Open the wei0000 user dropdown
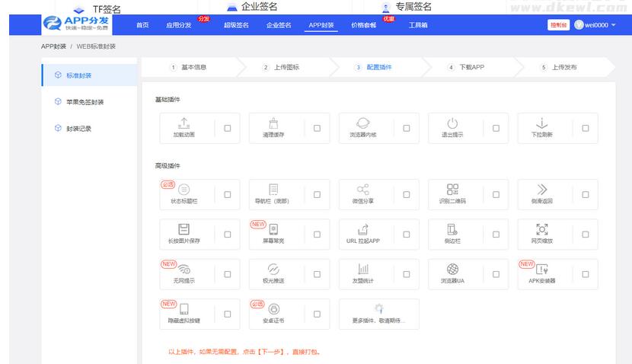This screenshot has height=364, width=632. pyautogui.click(x=596, y=25)
